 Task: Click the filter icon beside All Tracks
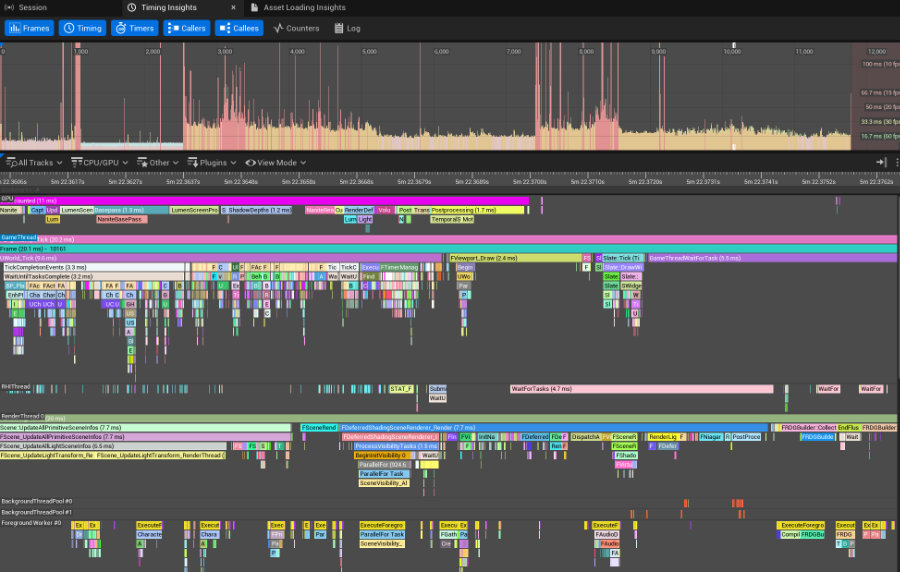click(11, 163)
